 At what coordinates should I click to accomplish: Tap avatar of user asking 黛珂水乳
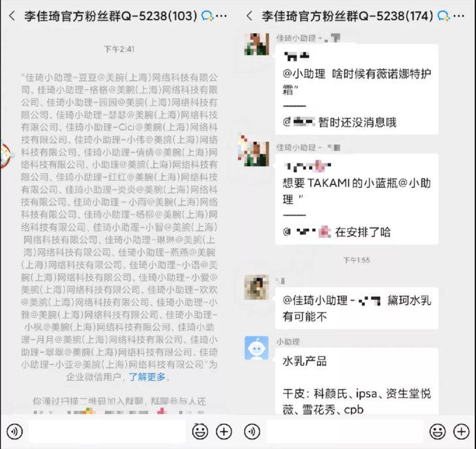pos(256,287)
